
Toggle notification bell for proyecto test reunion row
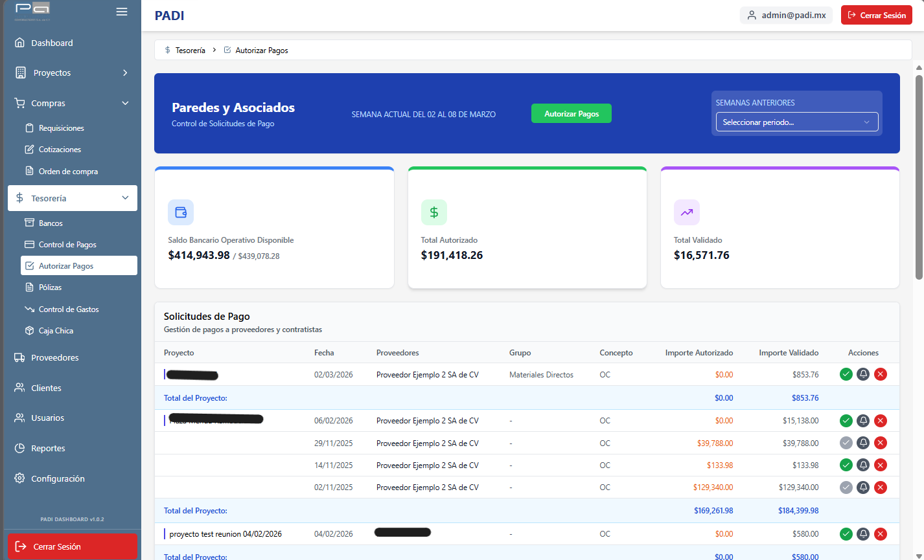(863, 534)
